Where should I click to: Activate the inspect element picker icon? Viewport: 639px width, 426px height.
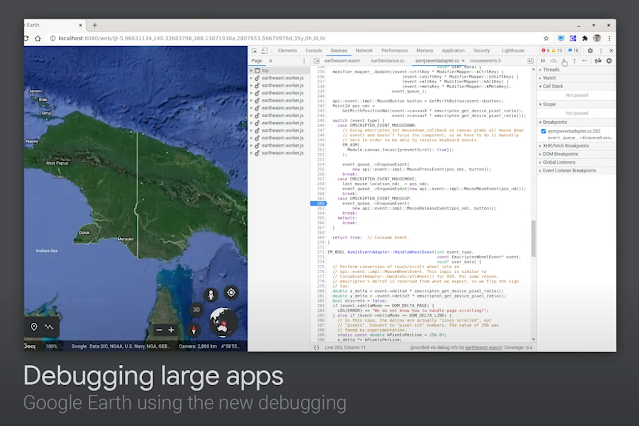(x=254, y=51)
